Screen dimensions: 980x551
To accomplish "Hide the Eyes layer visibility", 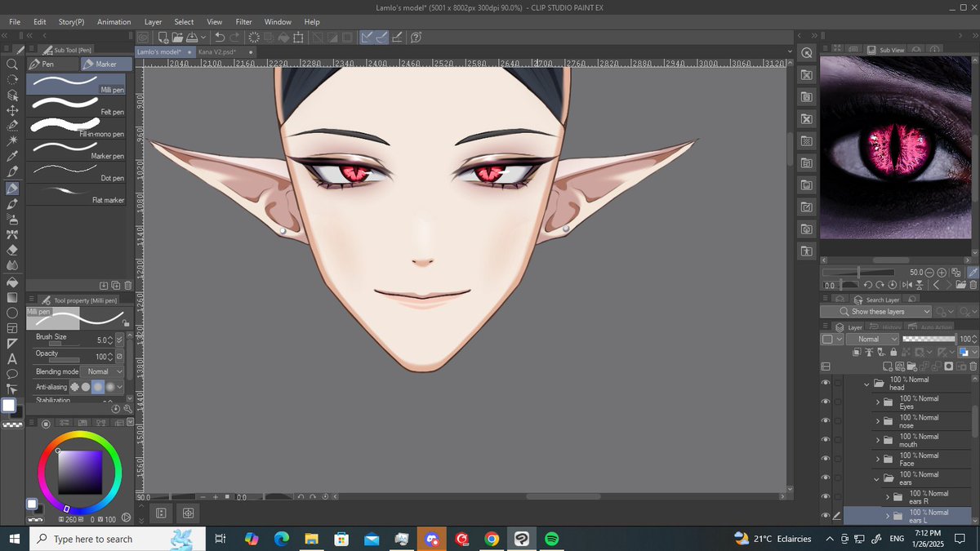I will [x=826, y=401].
